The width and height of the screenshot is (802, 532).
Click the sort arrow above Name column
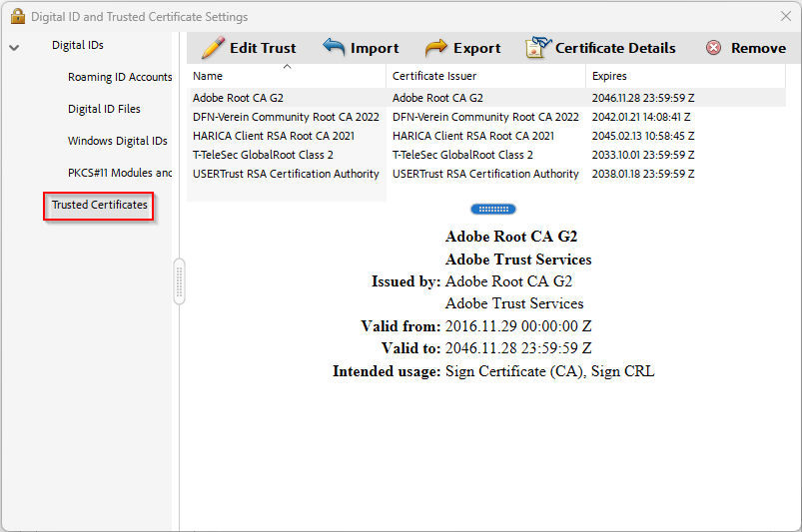click(287, 67)
